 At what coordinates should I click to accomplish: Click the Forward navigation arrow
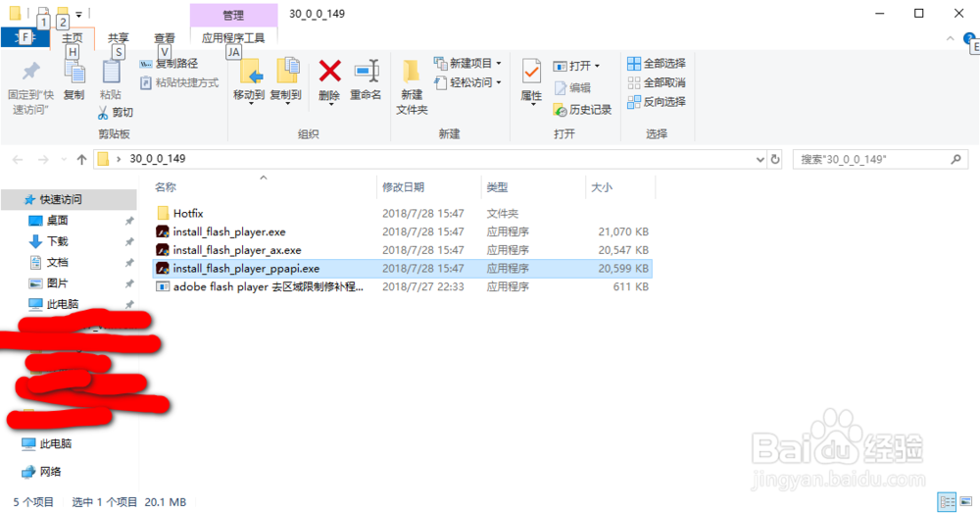coord(43,160)
